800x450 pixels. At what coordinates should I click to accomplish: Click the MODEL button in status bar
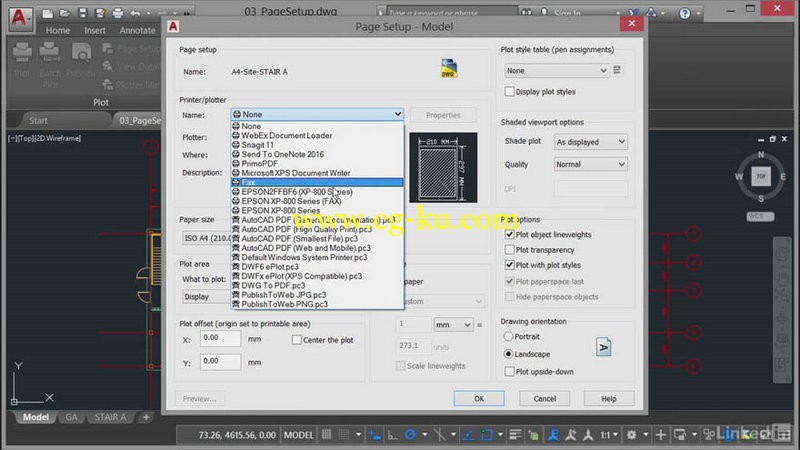pyautogui.click(x=298, y=435)
